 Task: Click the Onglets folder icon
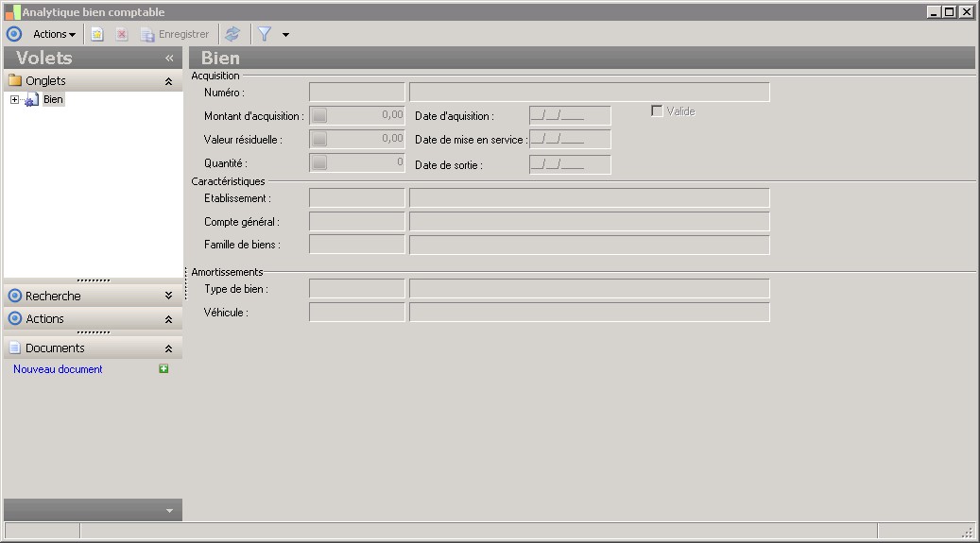click(15, 80)
